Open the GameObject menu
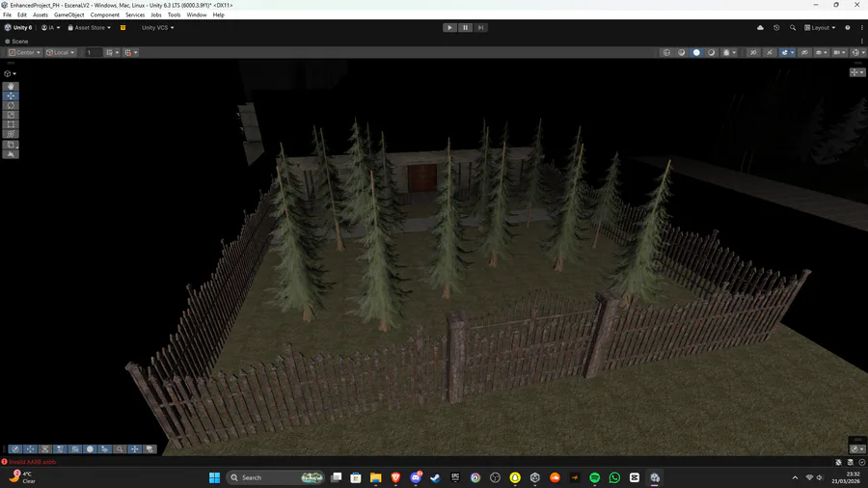Viewport: 868px width, 488px height. (x=69, y=14)
